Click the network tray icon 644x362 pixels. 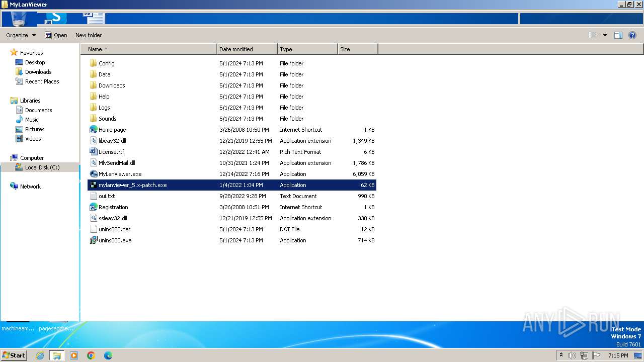(x=584, y=355)
